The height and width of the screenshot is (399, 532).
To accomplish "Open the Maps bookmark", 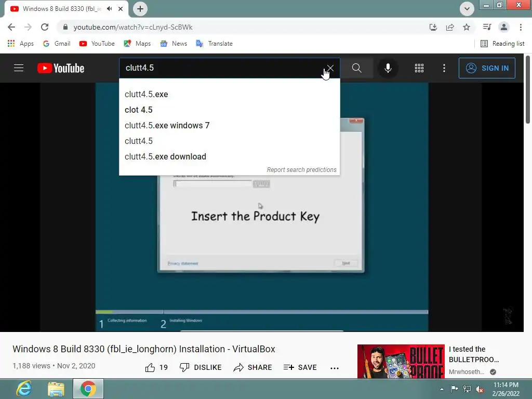I will [137, 44].
